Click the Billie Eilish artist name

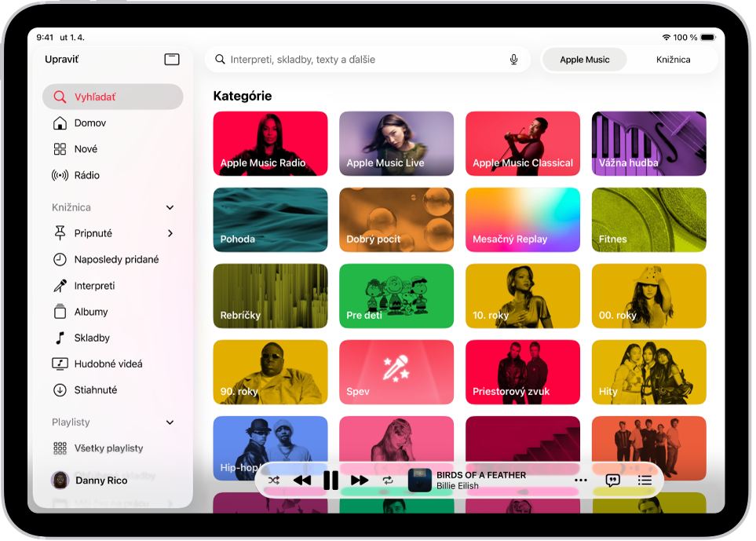(x=458, y=486)
